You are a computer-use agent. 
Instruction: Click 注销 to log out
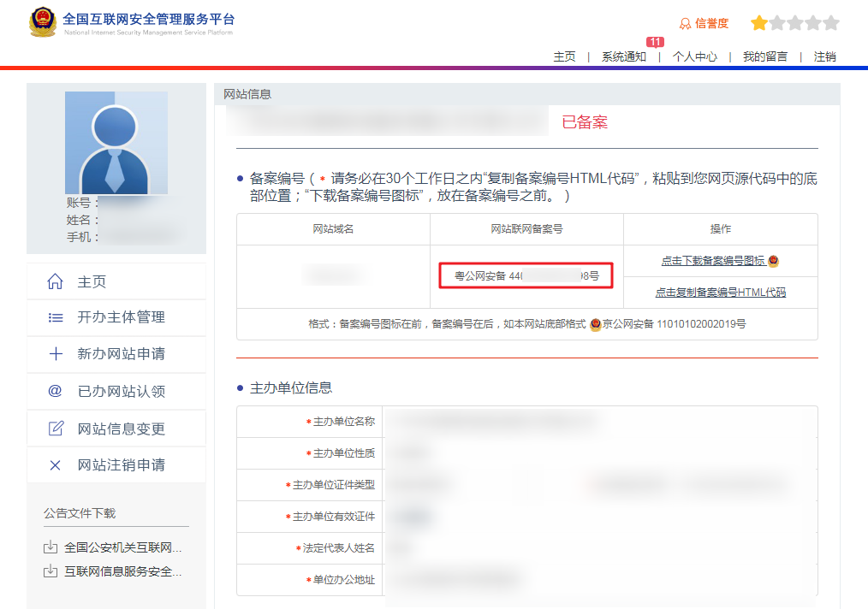(x=824, y=56)
